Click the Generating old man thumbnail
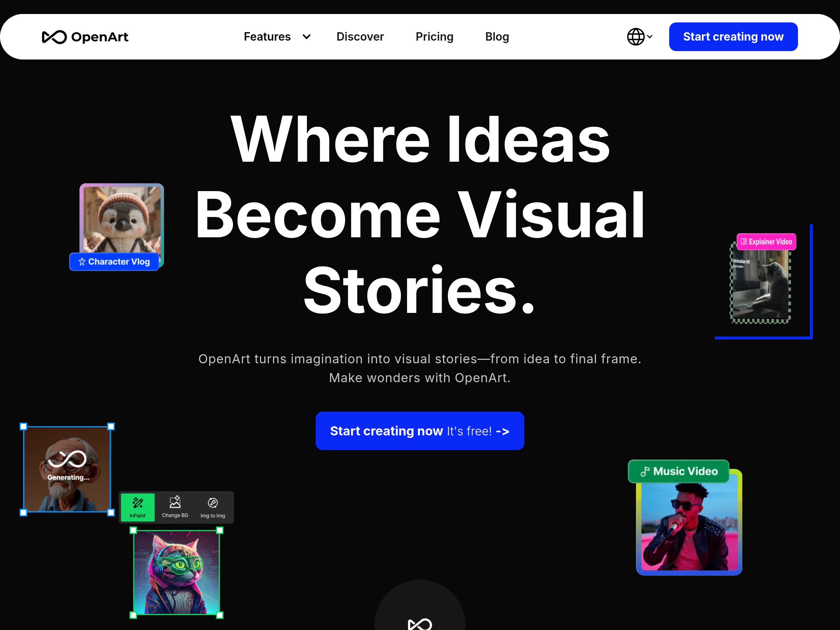 (x=67, y=469)
